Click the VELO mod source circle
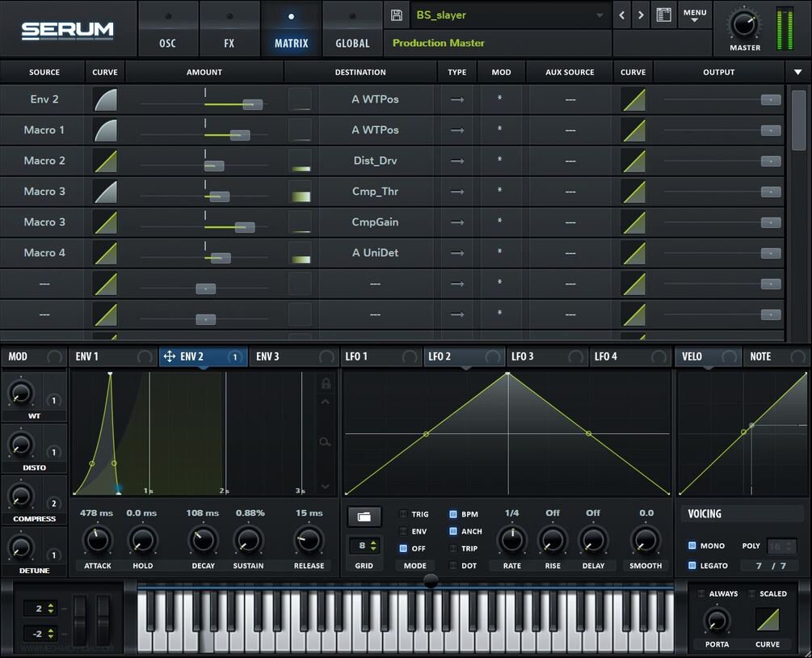812x658 pixels. click(x=729, y=357)
